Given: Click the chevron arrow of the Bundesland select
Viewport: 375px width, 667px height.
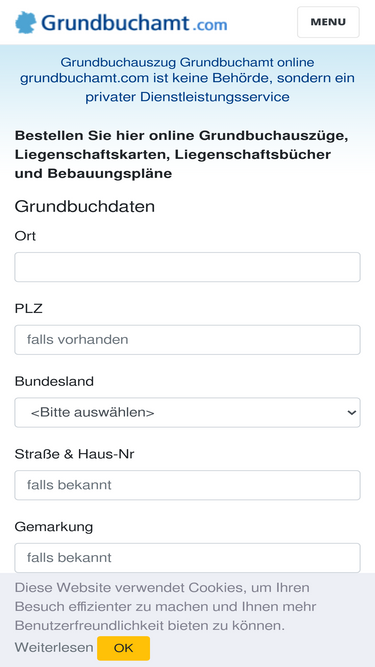Looking at the screenshot, I should [x=351, y=413].
